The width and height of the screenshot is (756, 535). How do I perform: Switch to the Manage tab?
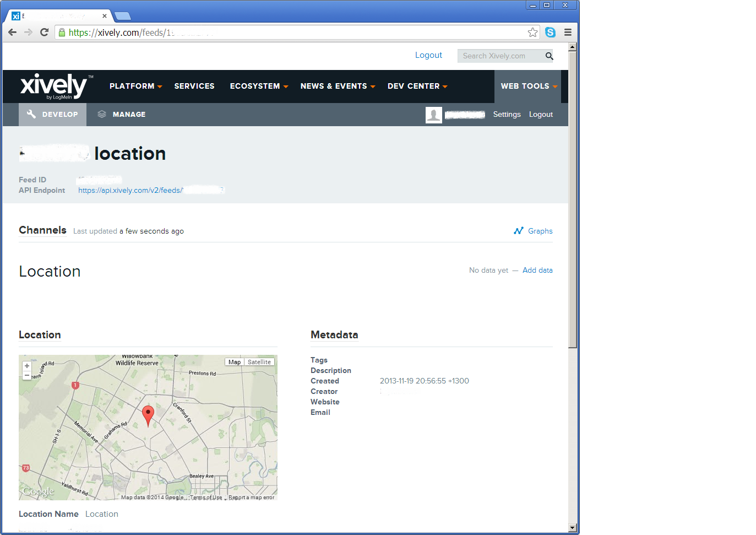click(122, 115)
